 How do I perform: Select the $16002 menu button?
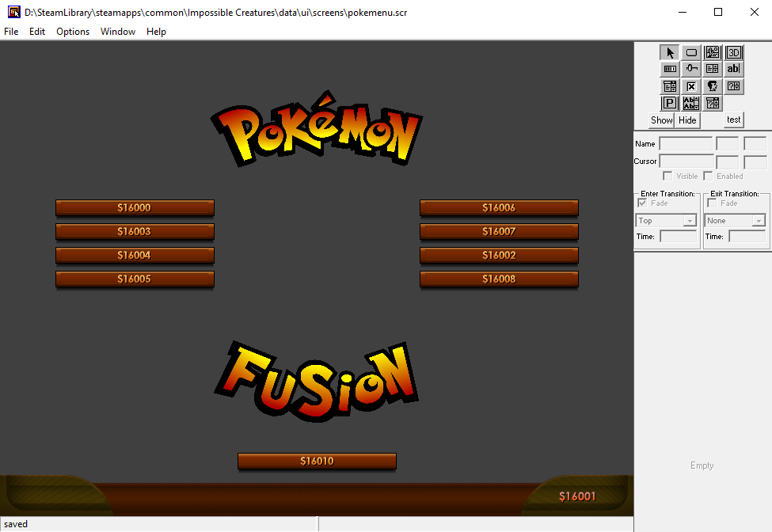click(x=500, y=255)
